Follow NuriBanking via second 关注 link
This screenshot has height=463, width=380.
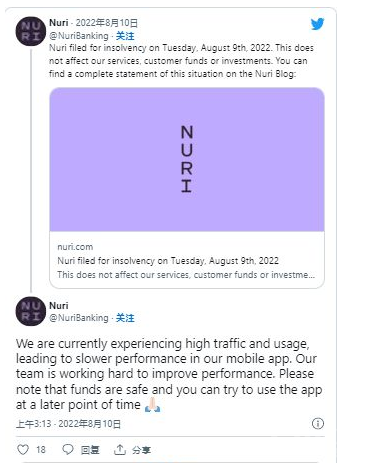pos(125,318)
